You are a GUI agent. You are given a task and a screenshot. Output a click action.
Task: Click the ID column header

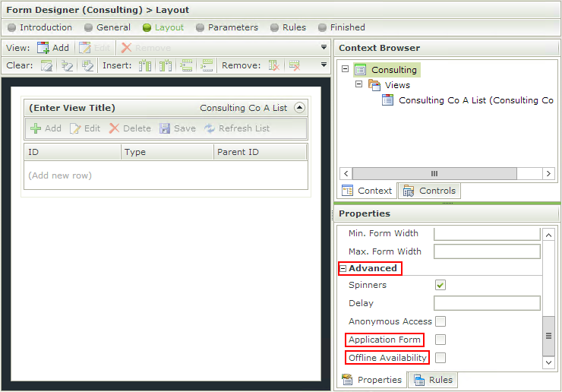point(72,152)
